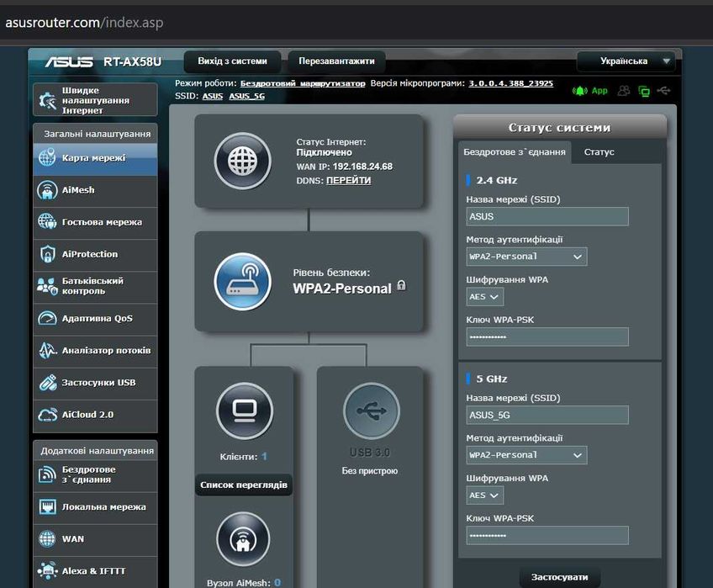This screenshot has height=588, width=713.
Task: Open Локальна мережа settings
Action: (x=95, y=507)
